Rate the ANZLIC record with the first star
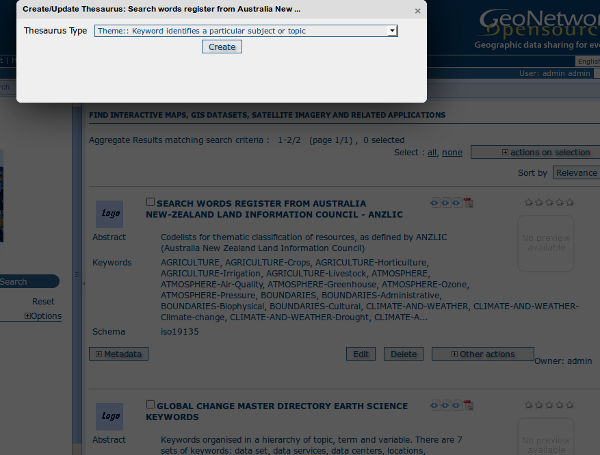The height and width of the screenshot is (455, 600). [527, 202]
